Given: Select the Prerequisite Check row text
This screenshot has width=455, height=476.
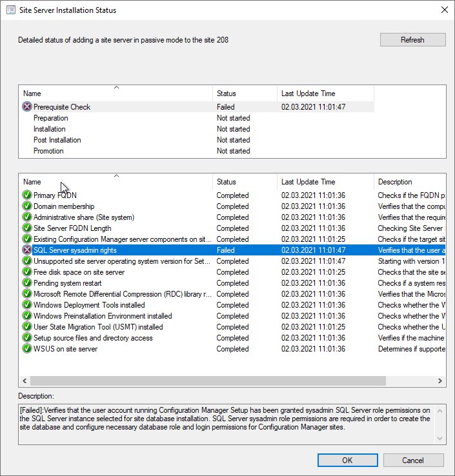Looking at the screenshot, I should pos(62,107).
